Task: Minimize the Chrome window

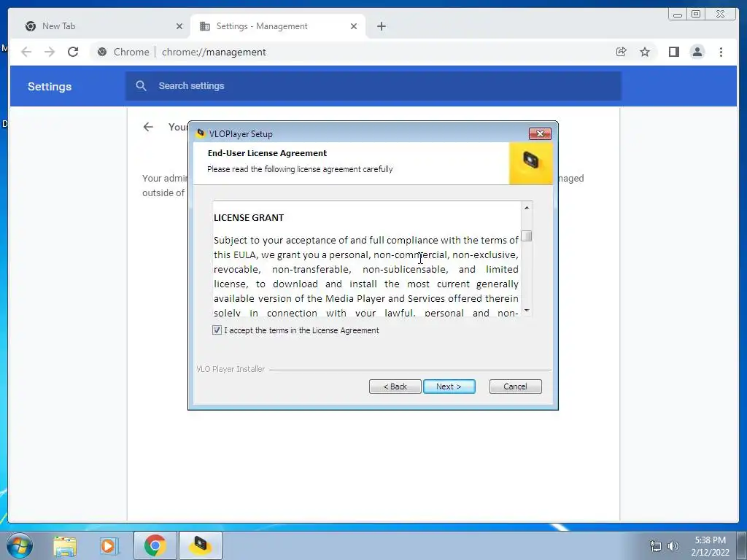Action: coord(678,15)
